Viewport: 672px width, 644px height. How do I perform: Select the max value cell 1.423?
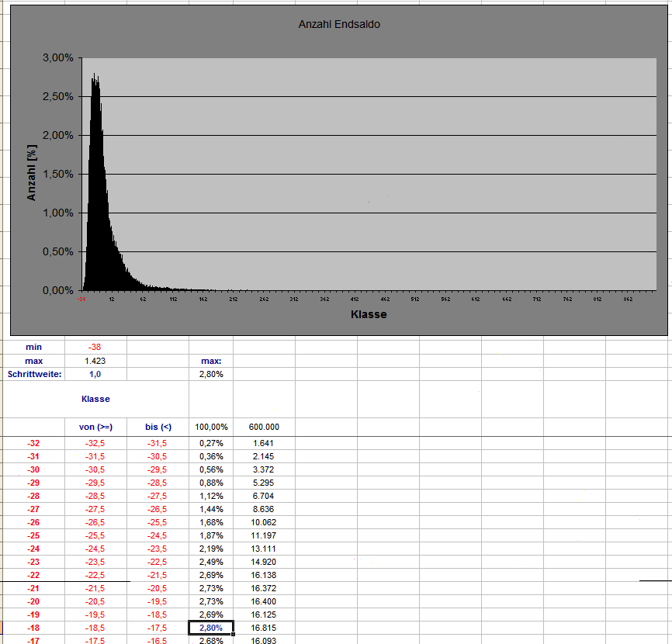tap(95, 361)
